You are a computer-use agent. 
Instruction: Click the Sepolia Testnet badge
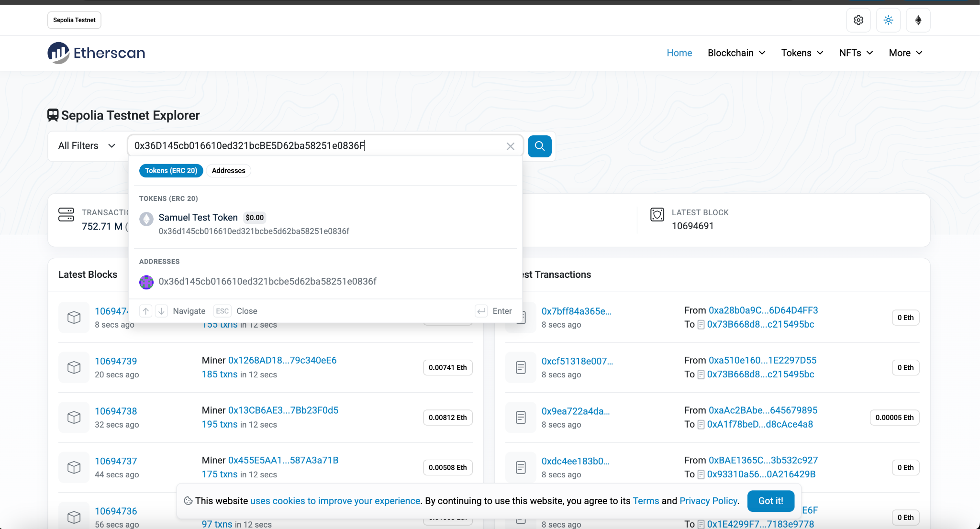pos(74,20)
